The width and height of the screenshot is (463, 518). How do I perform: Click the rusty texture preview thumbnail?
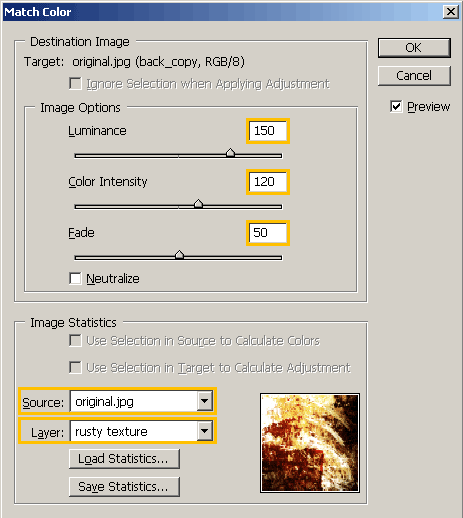[x=310, y=443]
